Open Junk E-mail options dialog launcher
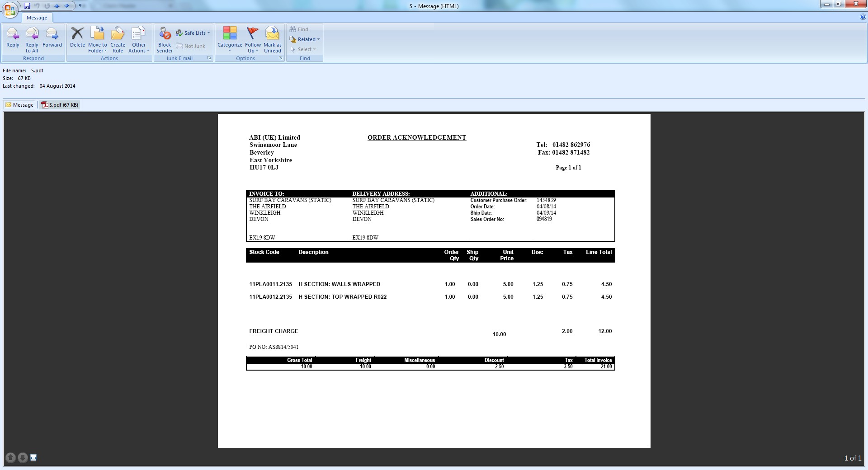 (x=209, y=58)
